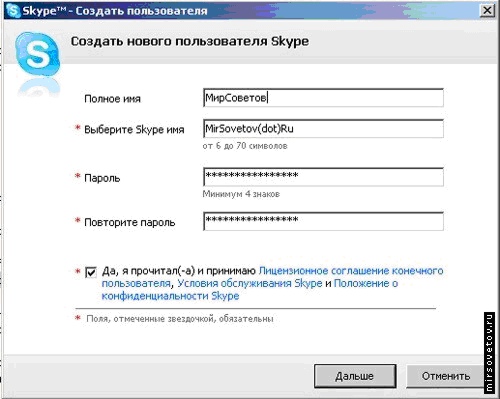This screenshot has height=399, width=500.
Task: Focus the Полное имя text field
Action: [323, 98]
